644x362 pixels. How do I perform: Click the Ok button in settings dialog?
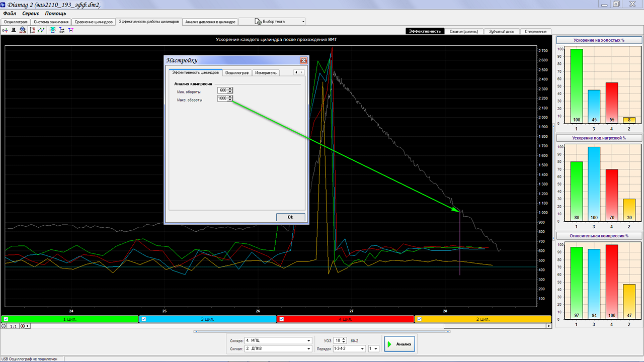(290, 217)
